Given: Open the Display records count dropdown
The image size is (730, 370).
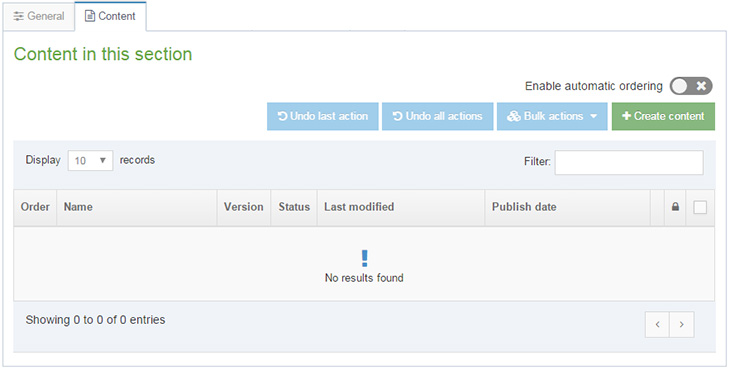Looking at the screenshot, I should 90,161.
